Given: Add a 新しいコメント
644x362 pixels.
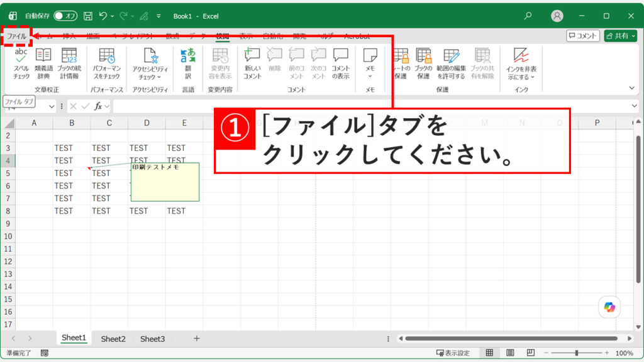Looking at the screenshot, I should point(252,63).
